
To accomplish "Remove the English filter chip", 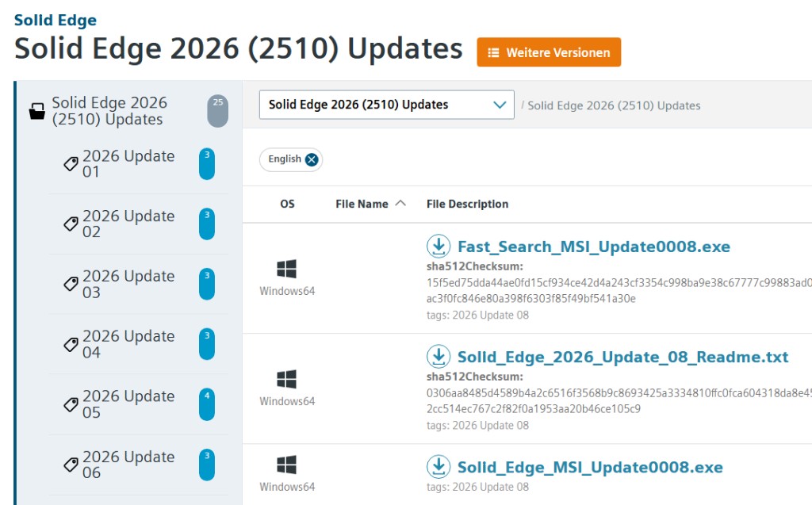I will tap(311, 159).
